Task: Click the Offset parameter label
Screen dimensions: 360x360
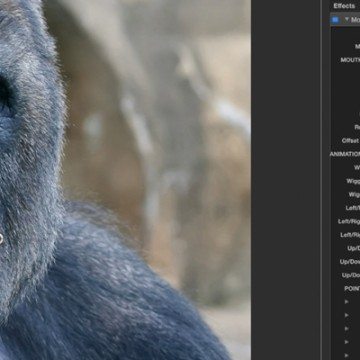Action: pyautogui.click(x=351, y=141)
